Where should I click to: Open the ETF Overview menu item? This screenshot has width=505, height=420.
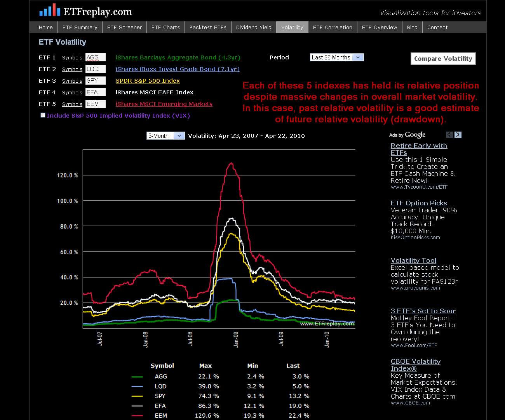380,27
